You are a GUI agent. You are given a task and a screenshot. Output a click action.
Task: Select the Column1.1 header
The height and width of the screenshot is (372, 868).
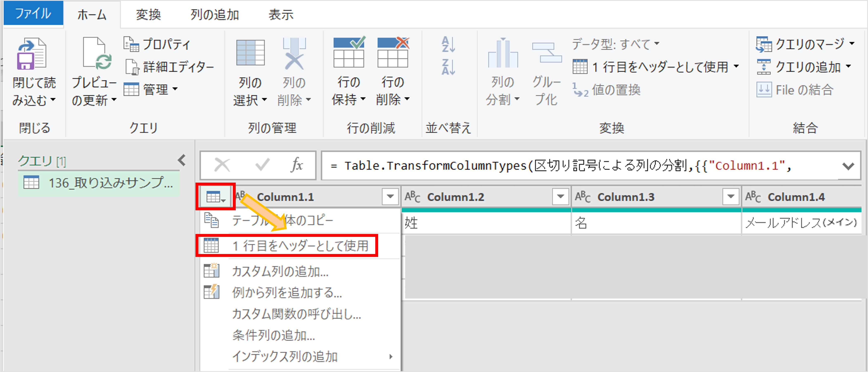click(x=285, y=197)
